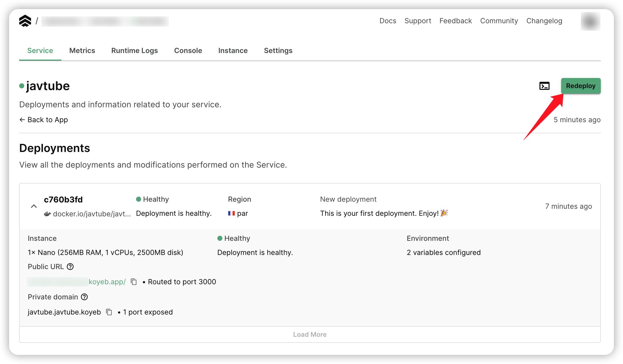Viewport: 623px width, 364px height.
Task: Copy the public koyeb.app URL
Action: 134,282
